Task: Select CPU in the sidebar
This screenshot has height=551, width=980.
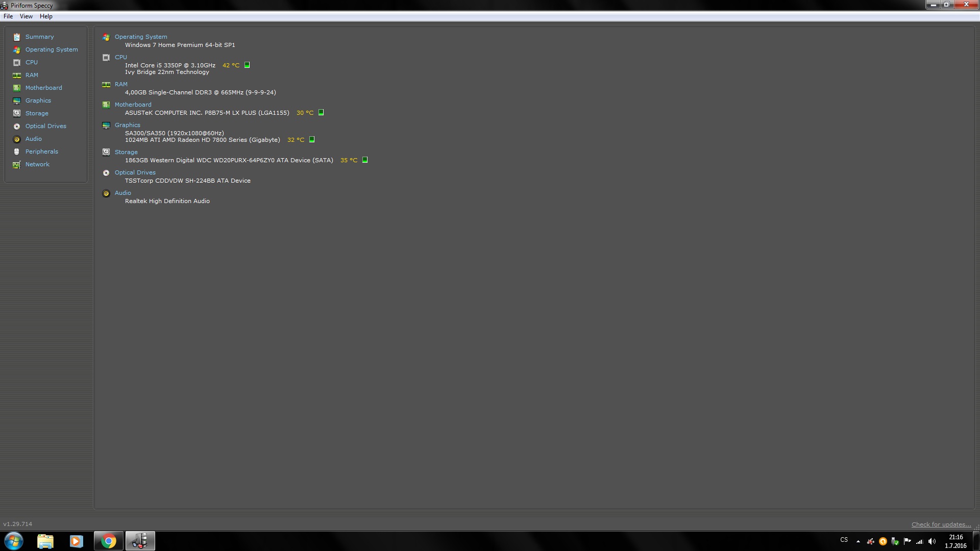Action: [x=32, y=62]
